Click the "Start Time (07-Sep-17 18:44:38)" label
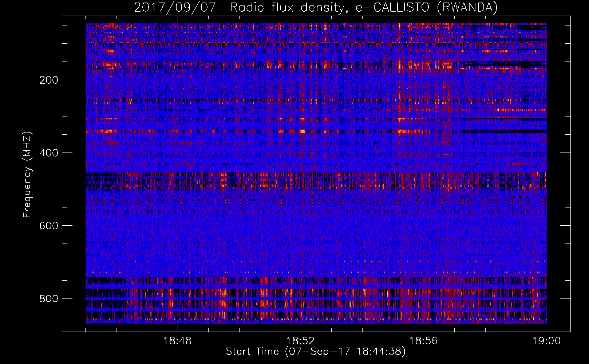The height and width of the screenshot is (364, 589). tap(316, 352)
